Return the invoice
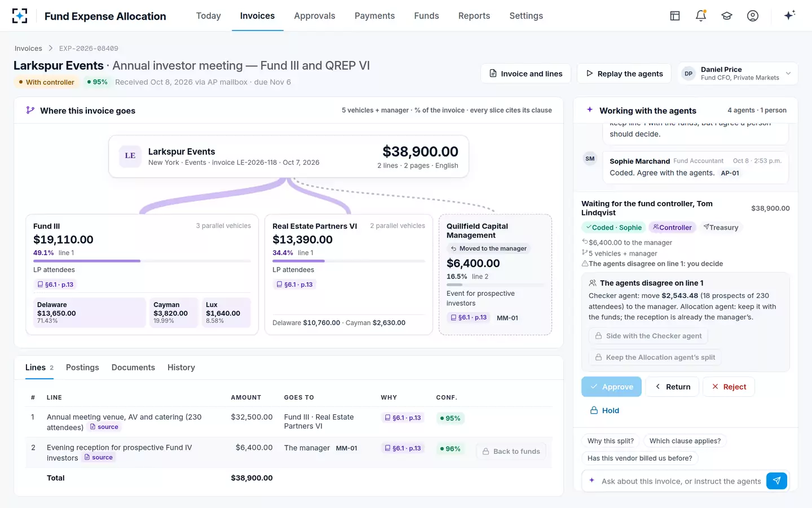Viewport: 812px width, 508px height. click(673, 387)
